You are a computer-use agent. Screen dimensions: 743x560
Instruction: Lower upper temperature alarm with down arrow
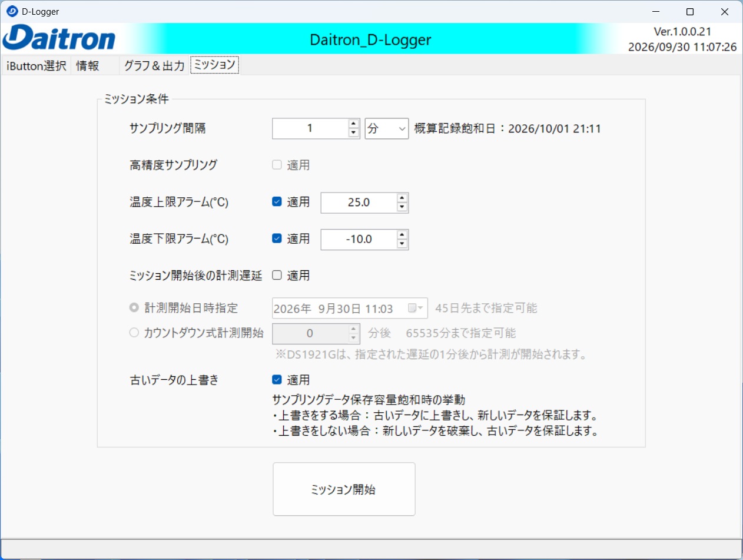(402, 207)
